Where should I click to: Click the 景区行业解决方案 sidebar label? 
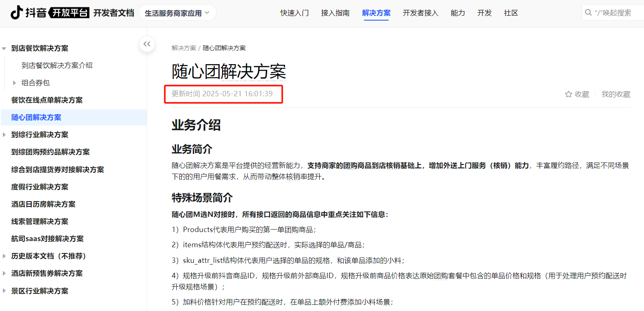[40, 291]
